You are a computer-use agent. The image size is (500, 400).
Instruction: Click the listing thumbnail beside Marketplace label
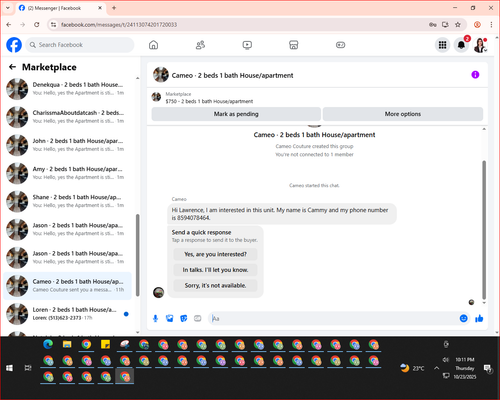[x=156, y=97]
